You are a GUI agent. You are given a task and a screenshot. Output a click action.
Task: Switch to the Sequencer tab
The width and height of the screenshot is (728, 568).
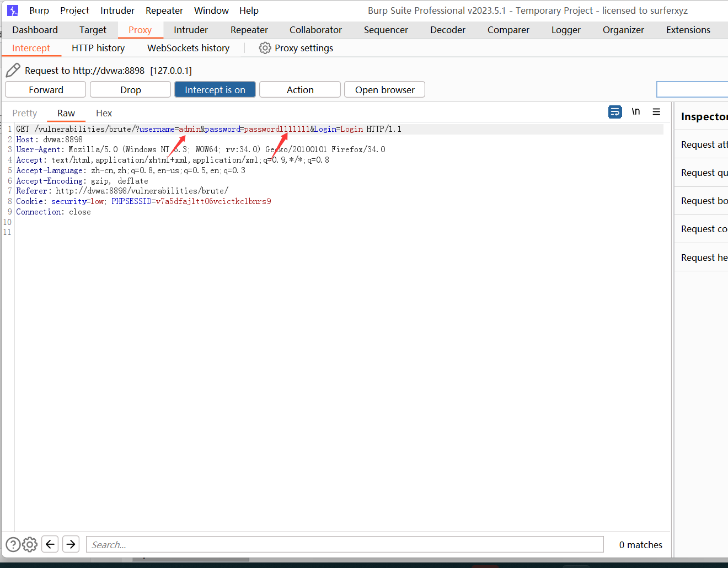[x=386, y=30]
